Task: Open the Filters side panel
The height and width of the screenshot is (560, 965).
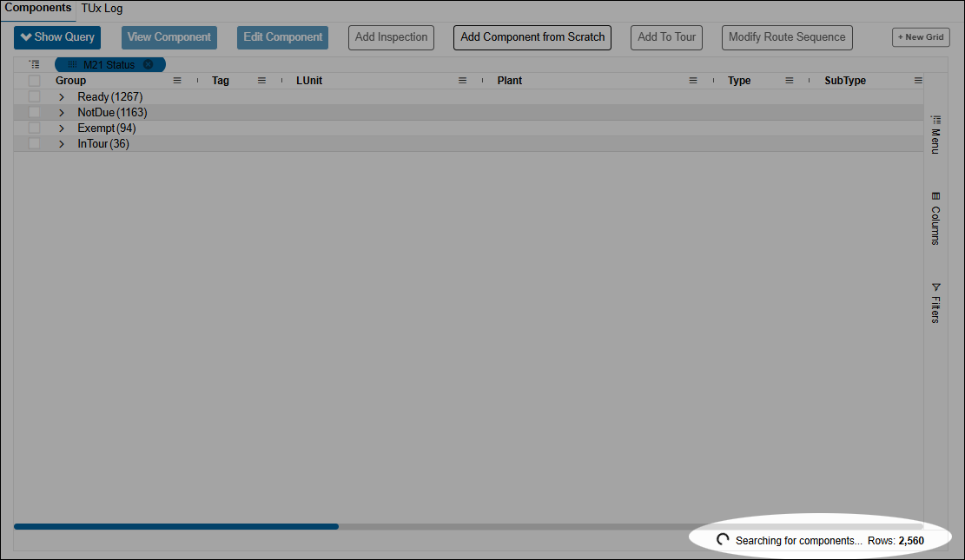Action: (935, 302)
